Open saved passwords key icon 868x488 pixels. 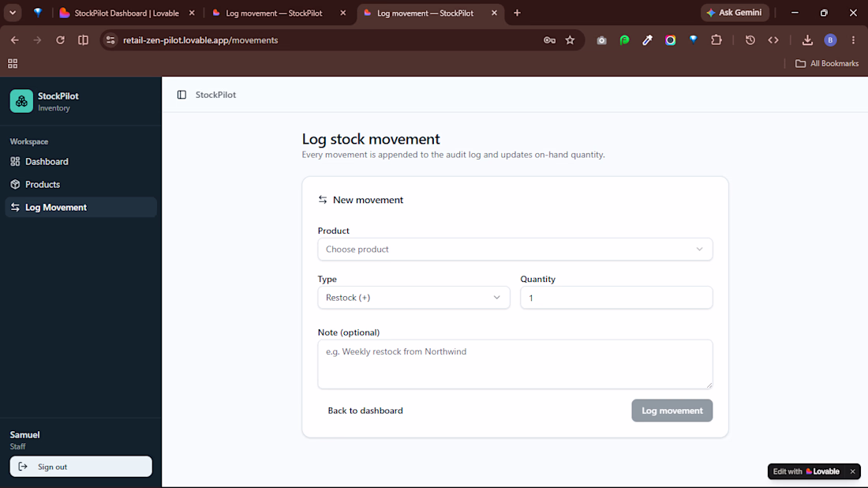pos(549,40)
